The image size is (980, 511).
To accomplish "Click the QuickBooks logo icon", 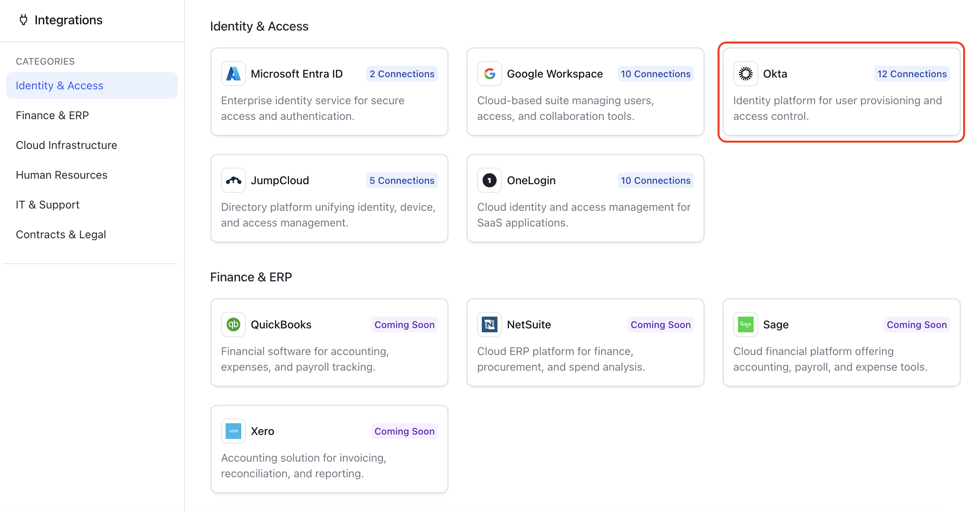I will pyautogui.click(x=233, y=324).
